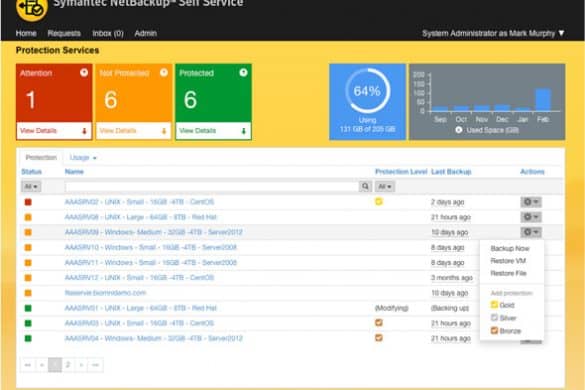Screen dimensions: 585x390
Task: Open the Protection Level All dropdown
Action: coord(385,186)
